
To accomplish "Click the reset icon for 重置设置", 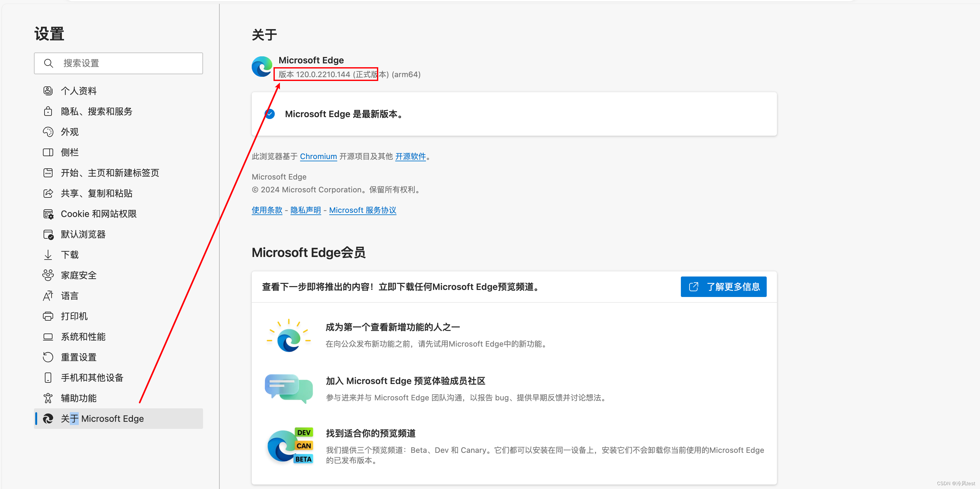I will coord(48,357).
